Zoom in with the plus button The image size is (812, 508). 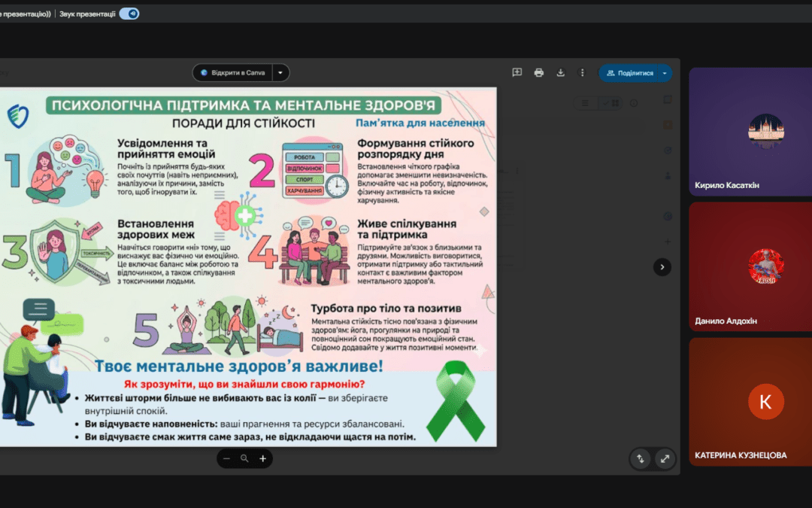(262, 458)
